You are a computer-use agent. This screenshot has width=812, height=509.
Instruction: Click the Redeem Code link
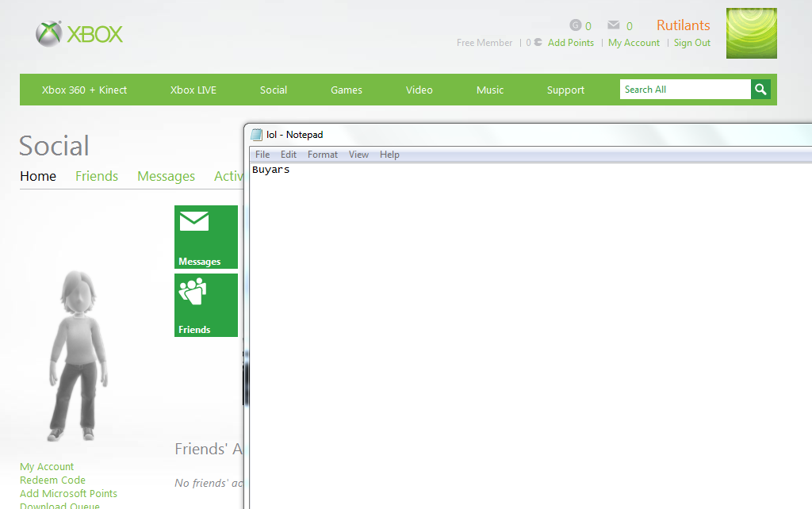(x=52, y=480)
